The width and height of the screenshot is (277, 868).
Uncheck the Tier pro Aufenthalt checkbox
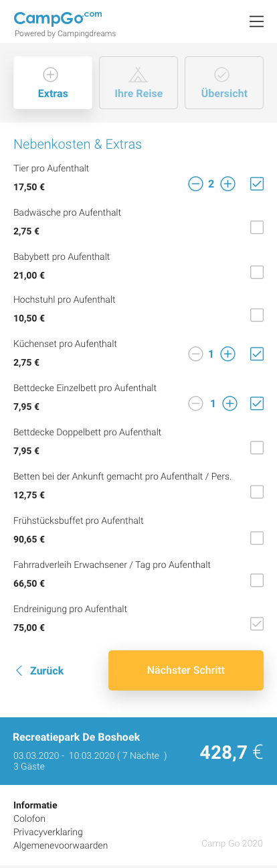pos(257,184)
